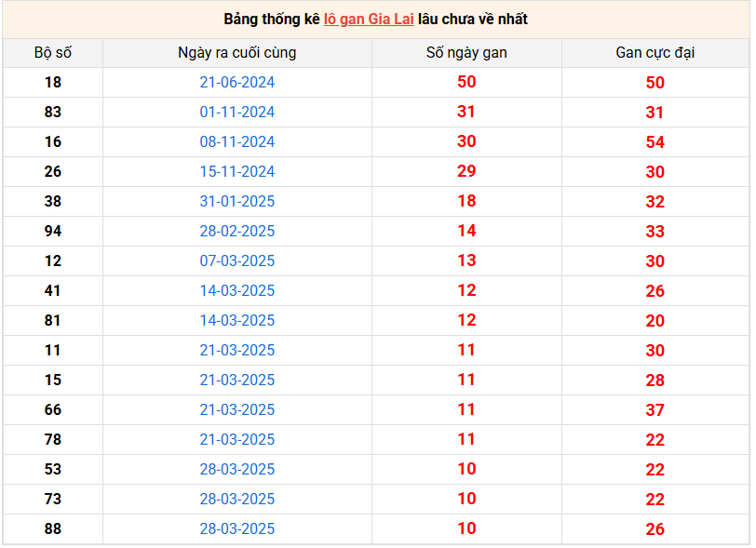Click the 'Ngày ra cuối cùng' column header

(x=237, y=52)
